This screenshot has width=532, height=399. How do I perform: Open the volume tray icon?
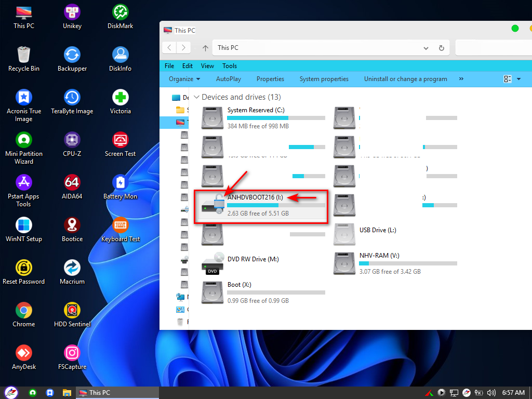coord(491,393)
